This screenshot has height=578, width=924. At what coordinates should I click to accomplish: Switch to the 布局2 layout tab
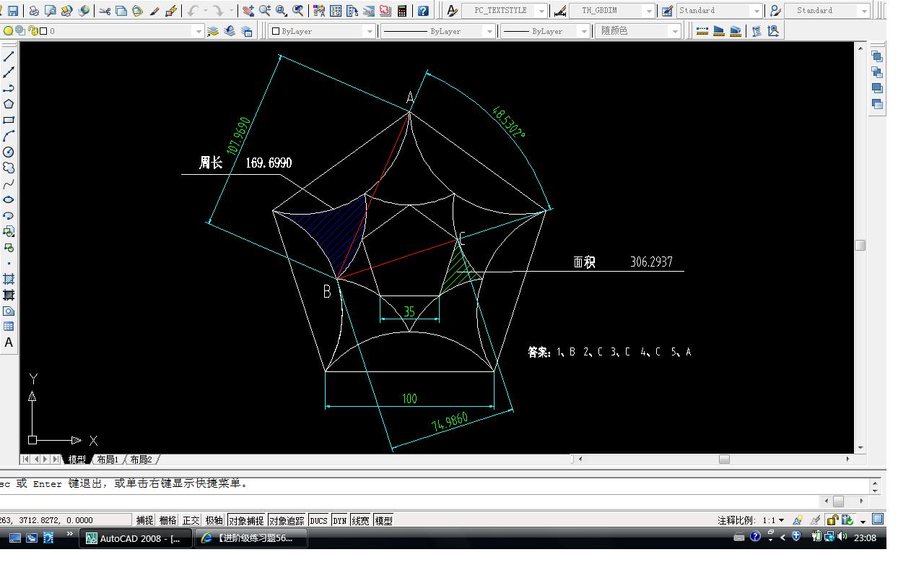141,460
